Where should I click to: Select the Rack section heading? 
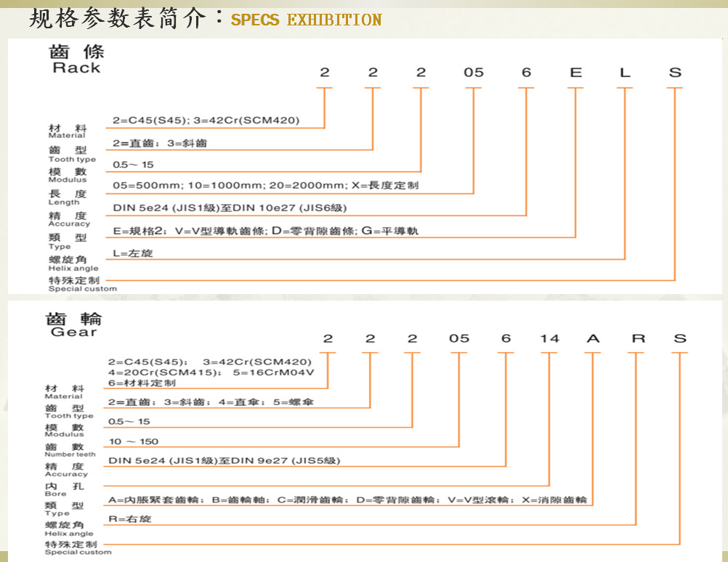coord(76,60)
